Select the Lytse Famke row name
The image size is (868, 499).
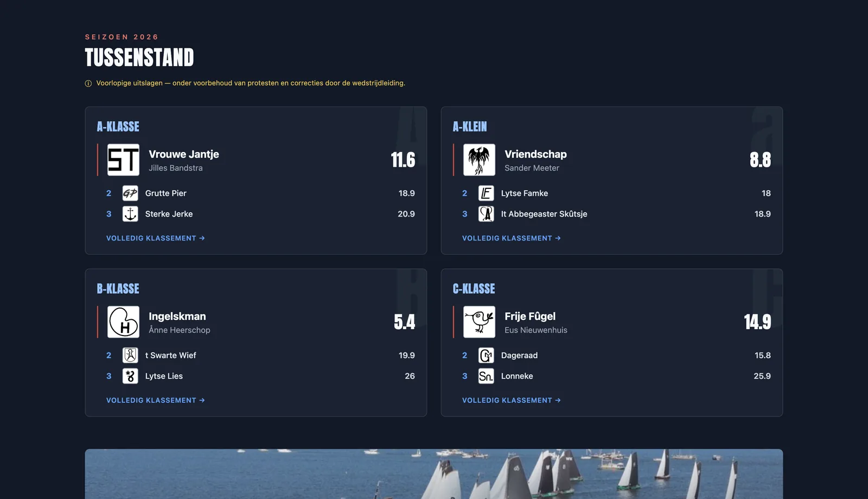(x=525, y=193)
